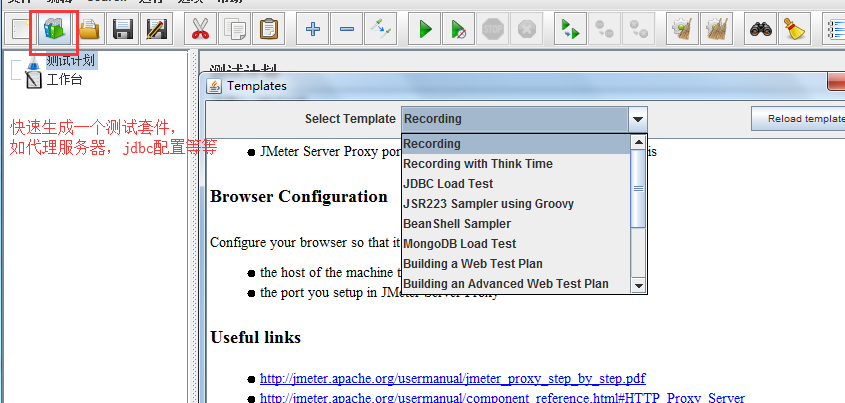The width and height of the screenshot is (845, 403).
Task: Open the Templates icon in toolbar
Action: click(x=56, y=29)
